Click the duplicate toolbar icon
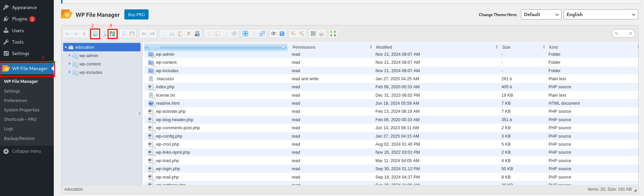The image size is (644, 196). coord(209,34)
